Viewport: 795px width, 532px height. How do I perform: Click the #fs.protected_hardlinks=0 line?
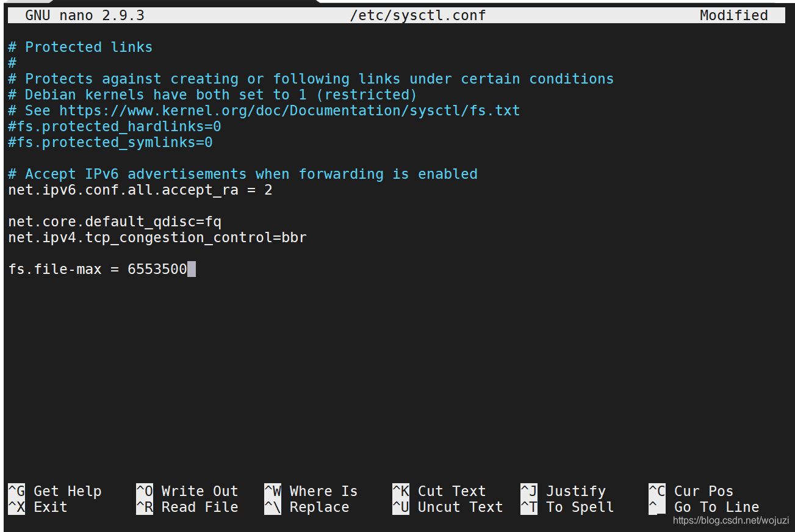[x=115, y=126]
